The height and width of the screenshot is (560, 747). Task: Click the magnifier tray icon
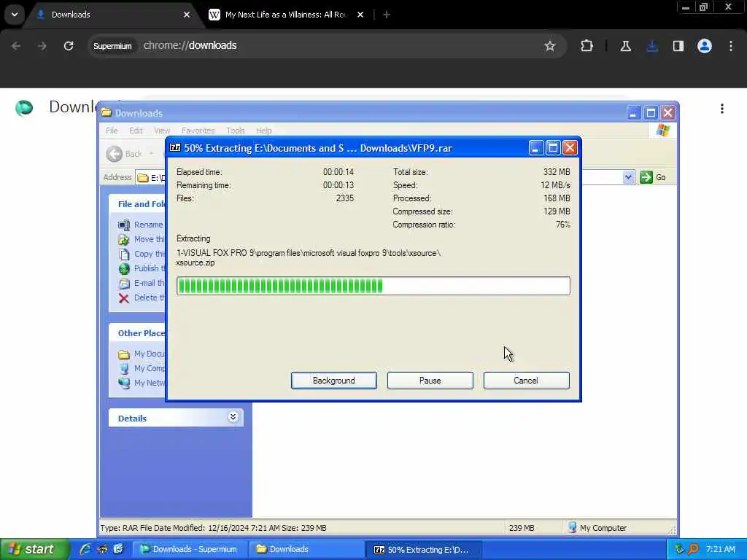[x=693, y=549]
